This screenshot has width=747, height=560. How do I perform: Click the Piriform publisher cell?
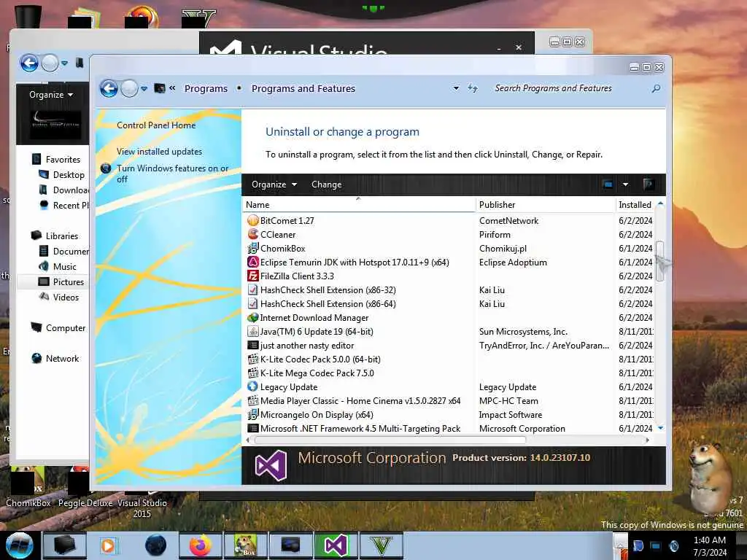tap(495, 234)
